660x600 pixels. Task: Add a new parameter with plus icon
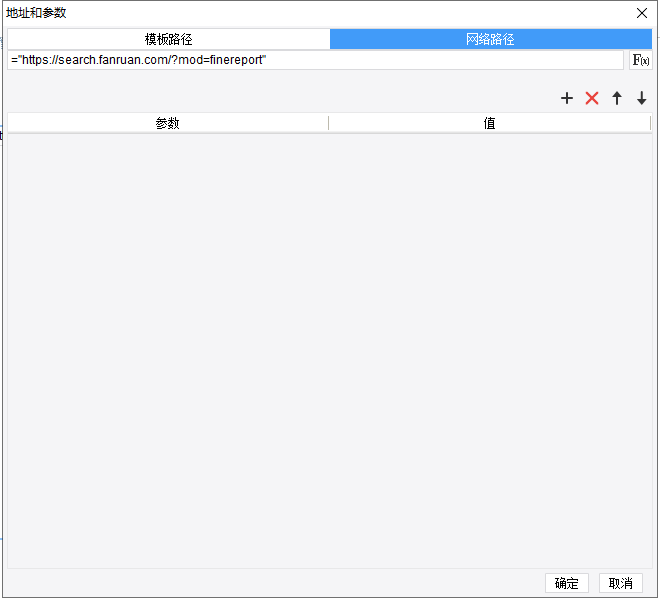coord(567,98)
